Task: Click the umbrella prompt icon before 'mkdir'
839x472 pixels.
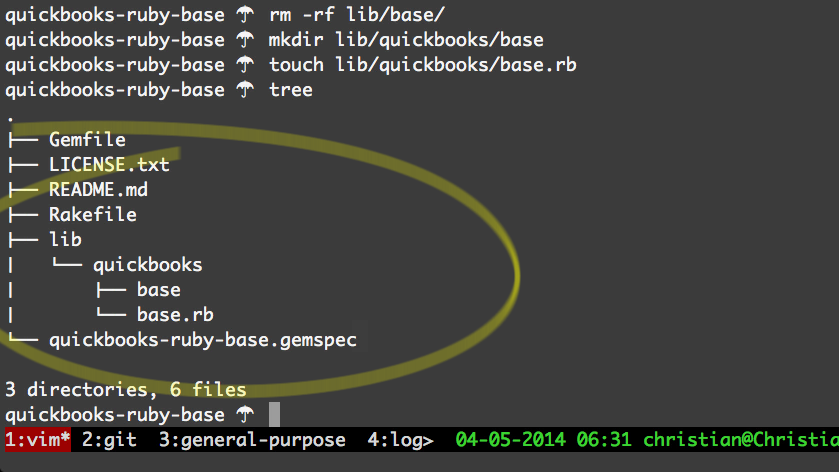Action: point(246,40)
